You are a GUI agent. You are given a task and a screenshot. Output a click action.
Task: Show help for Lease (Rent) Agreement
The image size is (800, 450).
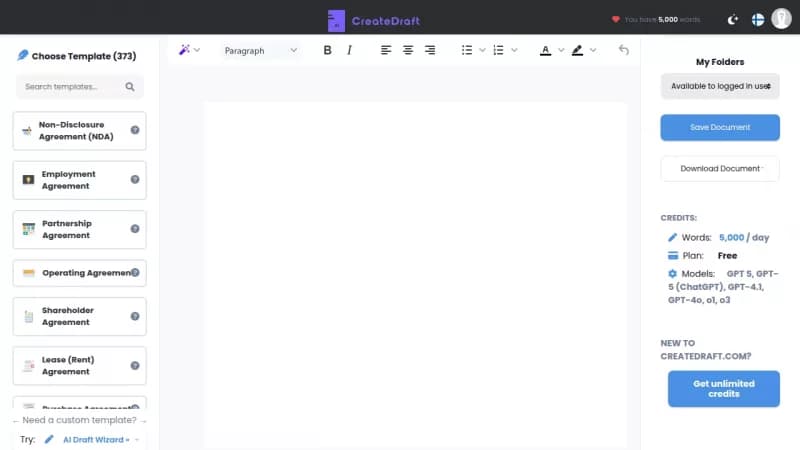coord(135,366)
